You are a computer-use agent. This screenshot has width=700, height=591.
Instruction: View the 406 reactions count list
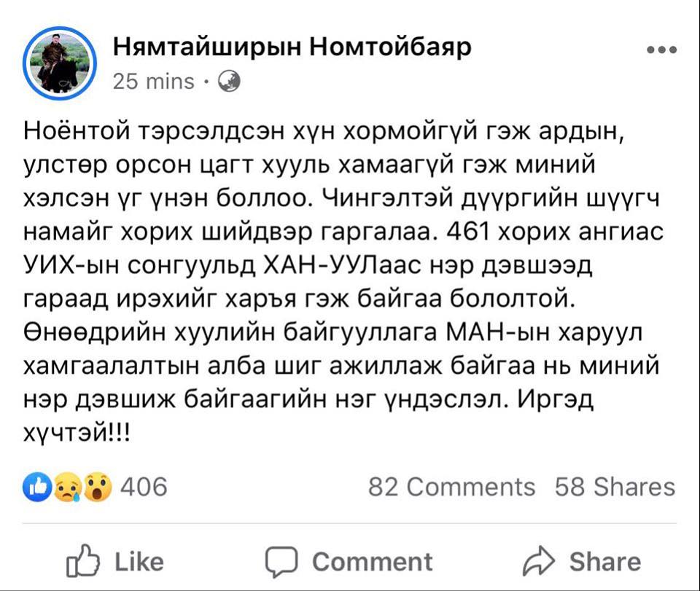click(x=144, y=487)
